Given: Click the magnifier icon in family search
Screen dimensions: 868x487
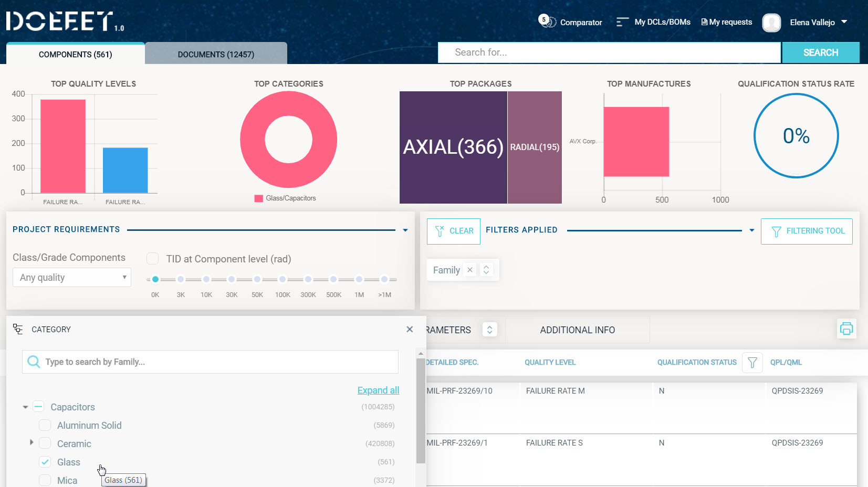Looking at the screenshot, I should [x=34, y=362].
